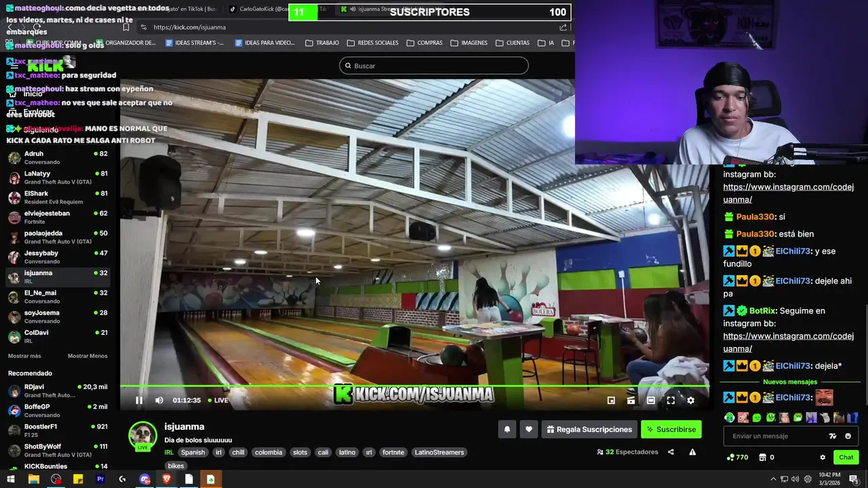Open ColDavi channel in sidebar
This screenshot has width=868, height=488.
[x=58, y=336]
